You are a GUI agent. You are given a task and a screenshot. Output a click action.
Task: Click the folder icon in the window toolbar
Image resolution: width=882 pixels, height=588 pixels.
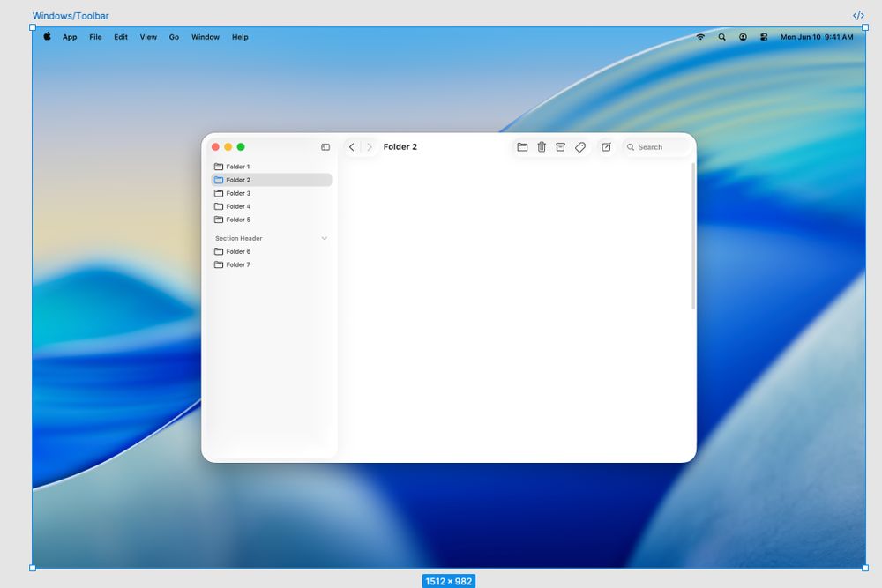pos(522,147)
